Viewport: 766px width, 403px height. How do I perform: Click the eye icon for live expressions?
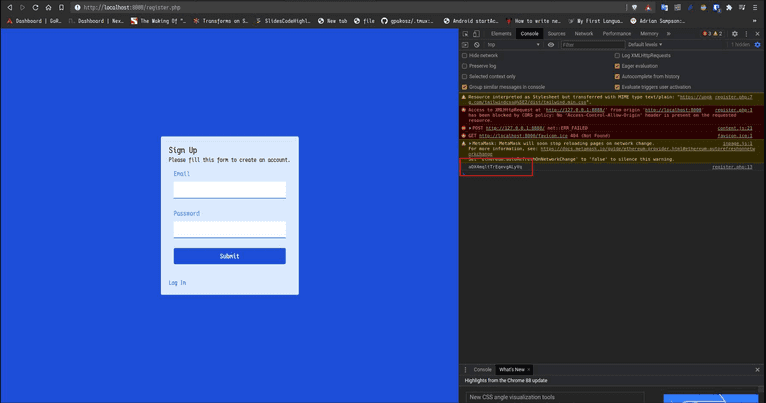(x=550, y=45)
